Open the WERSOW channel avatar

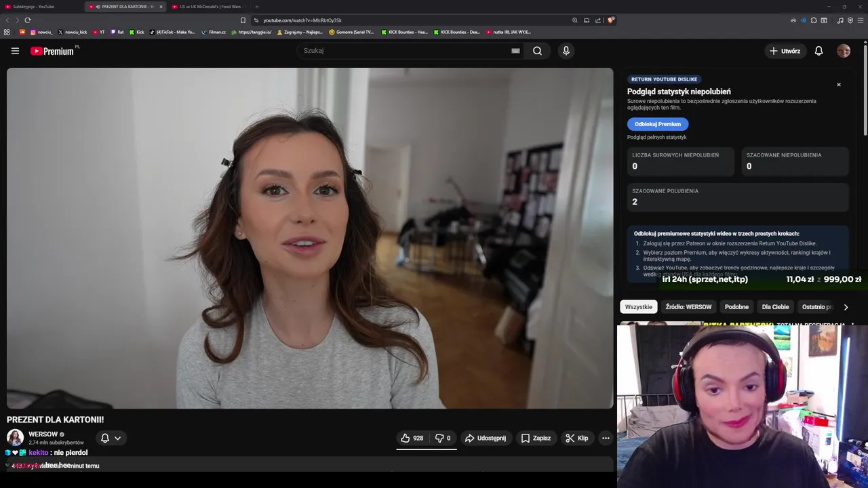(x=15, y=437)
